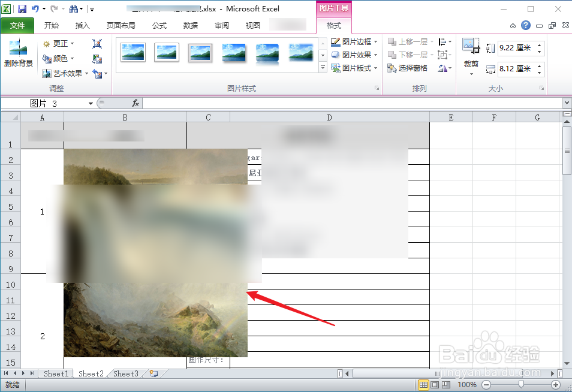Screen dimensions: 572x392
Task: Open the Color (颜色) dropdown
Action: tap(58, 58)
